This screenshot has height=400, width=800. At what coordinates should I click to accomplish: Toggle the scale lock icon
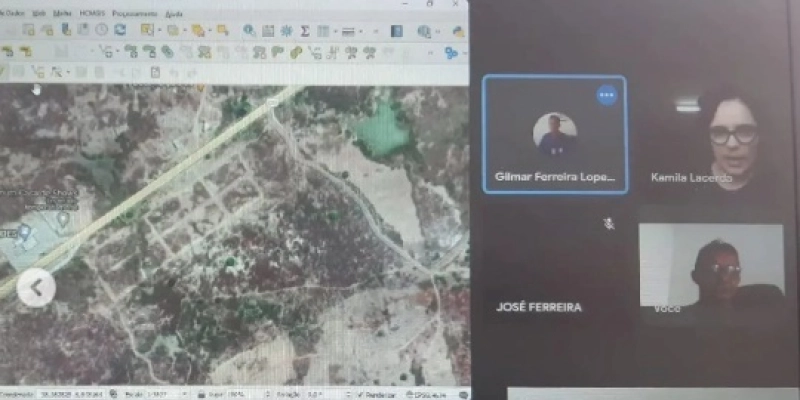(x=201, y=395)
